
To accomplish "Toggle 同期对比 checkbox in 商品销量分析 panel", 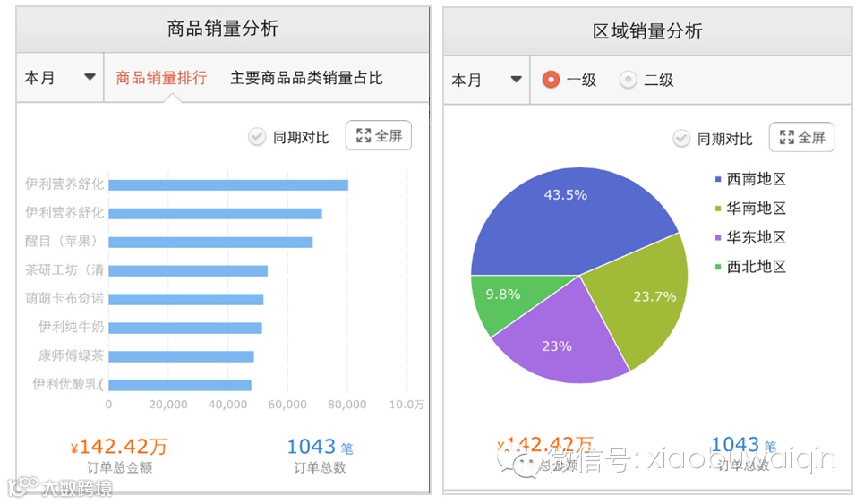I will (x=257, y=137).
